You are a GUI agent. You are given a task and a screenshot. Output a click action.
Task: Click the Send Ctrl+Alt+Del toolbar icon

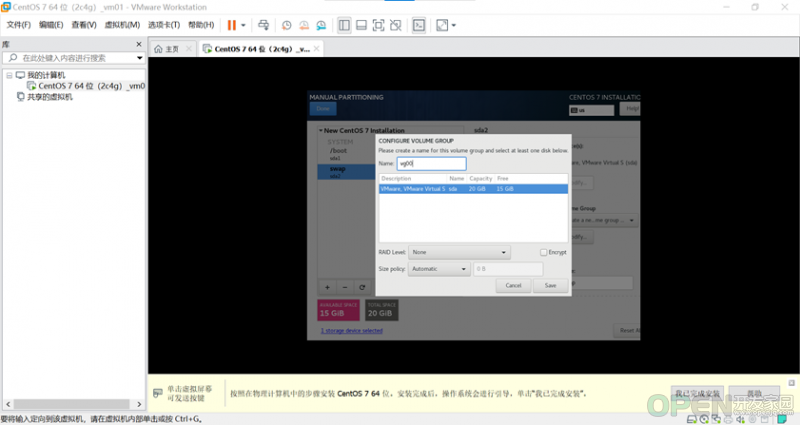[263, 25]
